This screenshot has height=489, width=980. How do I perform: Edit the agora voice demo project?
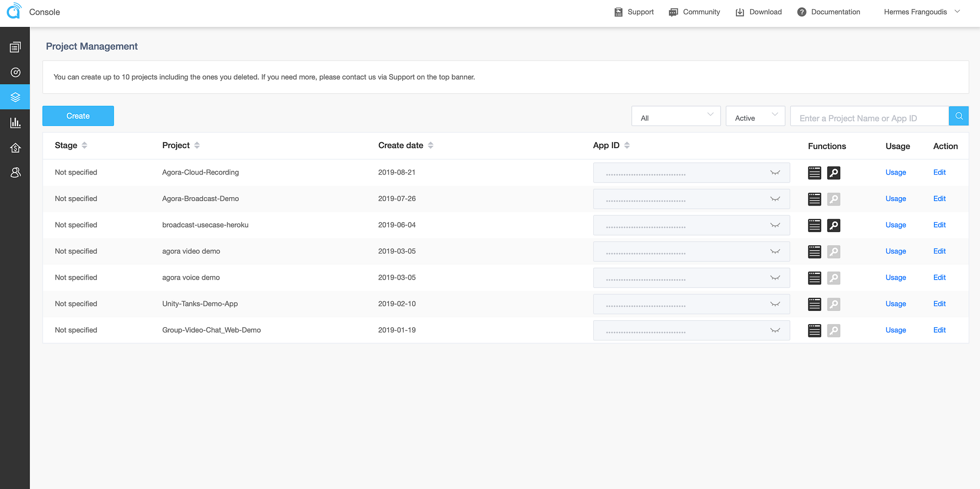tap(939, 278)
